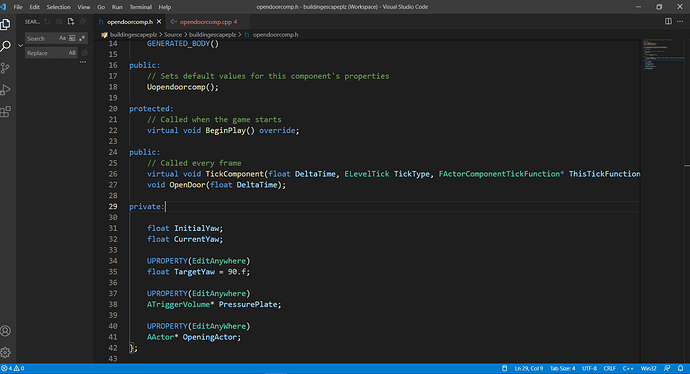
Task: Open the Run menu
Action: click(x=117, y=7)
